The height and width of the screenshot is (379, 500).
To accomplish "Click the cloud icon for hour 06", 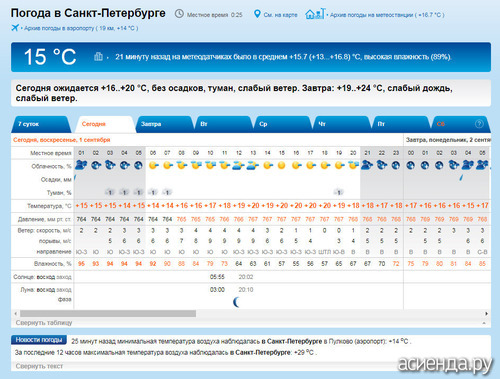I will pos(153,165).
